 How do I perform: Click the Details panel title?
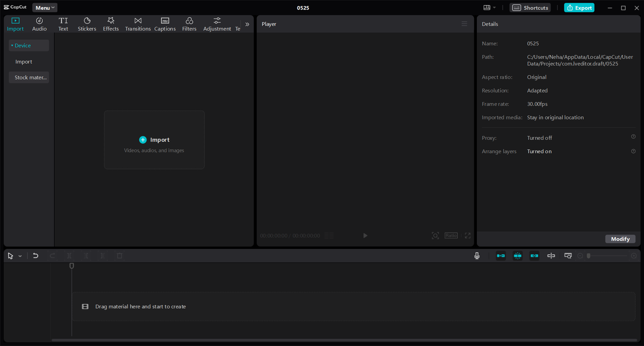(490, 24)
